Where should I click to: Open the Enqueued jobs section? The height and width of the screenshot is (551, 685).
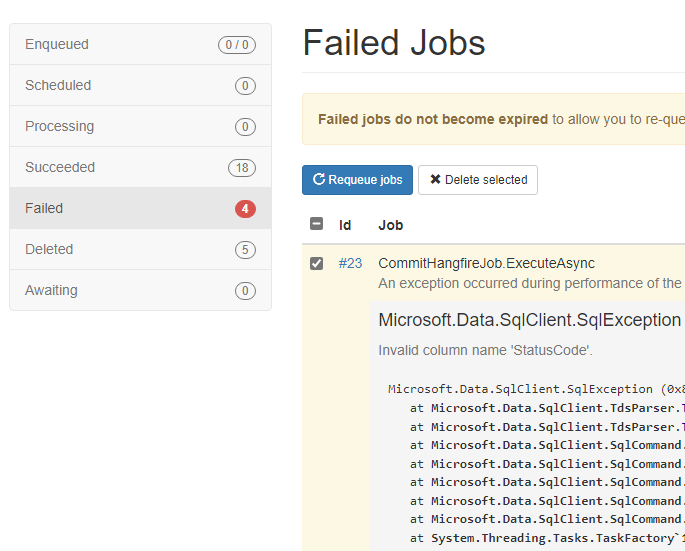pyautogui.click(x=141, y=44)
